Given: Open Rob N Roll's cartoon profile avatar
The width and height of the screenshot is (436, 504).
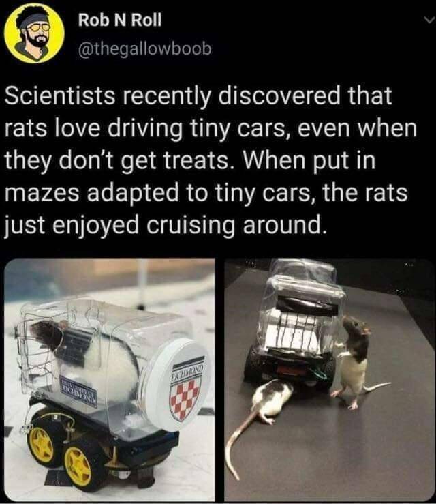Looking at the screenshot, I should coord(35,33).
